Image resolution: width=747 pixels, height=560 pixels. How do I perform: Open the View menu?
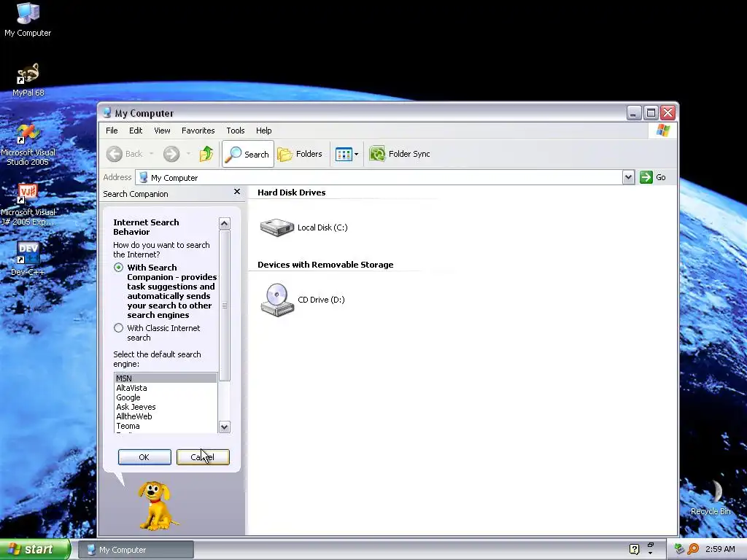pyautogui.click(x=162, y=131)
